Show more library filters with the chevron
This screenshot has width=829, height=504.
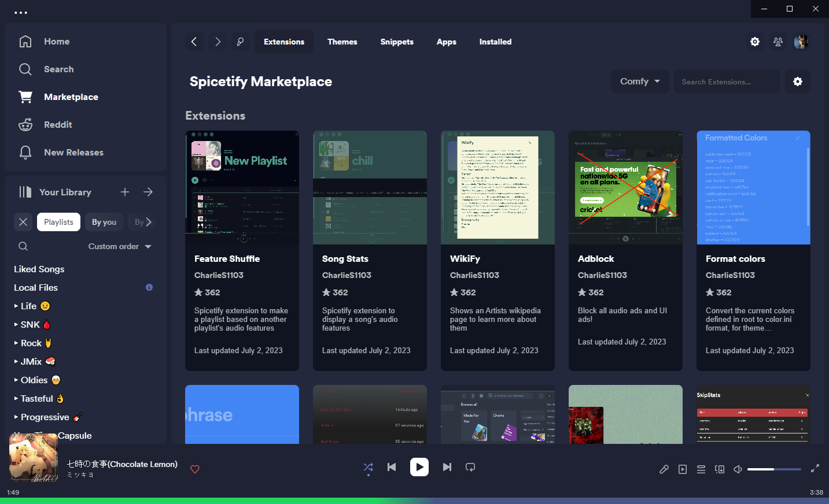pyautogui.click(x=149, y=222)
